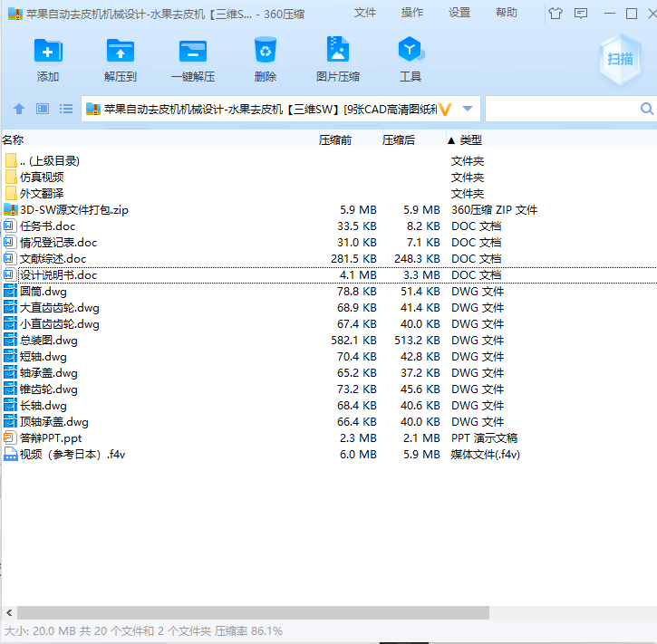
Task: Open the 设置 menu
Action: point(459,13)
